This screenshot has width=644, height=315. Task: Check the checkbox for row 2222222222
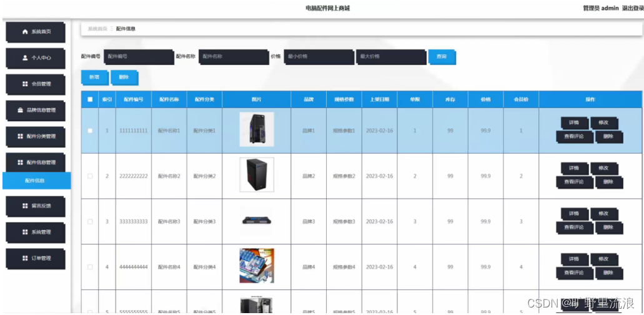click(x=90, y=176)
